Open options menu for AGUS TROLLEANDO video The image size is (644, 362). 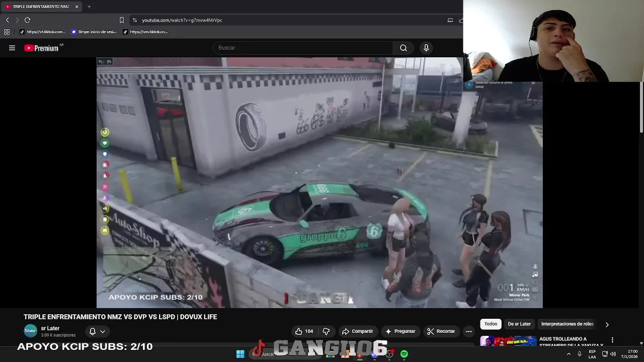(x=612, y=340)
